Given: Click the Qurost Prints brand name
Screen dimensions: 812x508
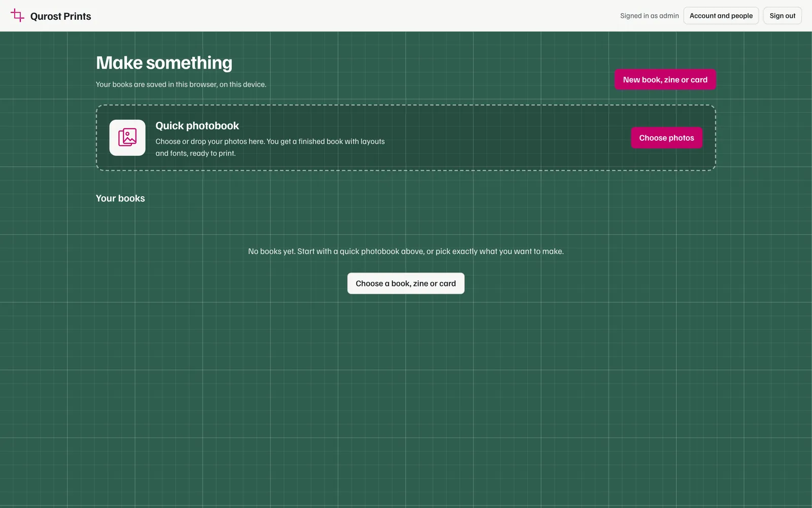Looking at the screenshot, I should (60, 16).
